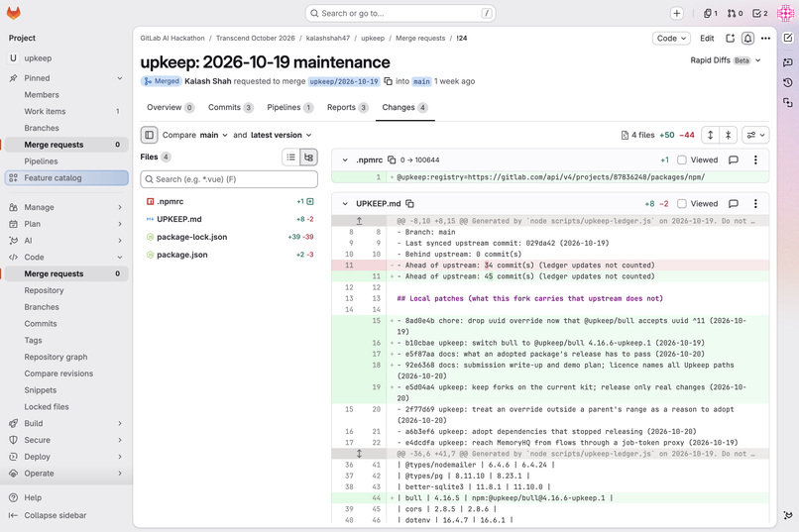This screenshot has width=799, height=532.
Task: Open the Help sidebar item
Action: pos(33,497)
